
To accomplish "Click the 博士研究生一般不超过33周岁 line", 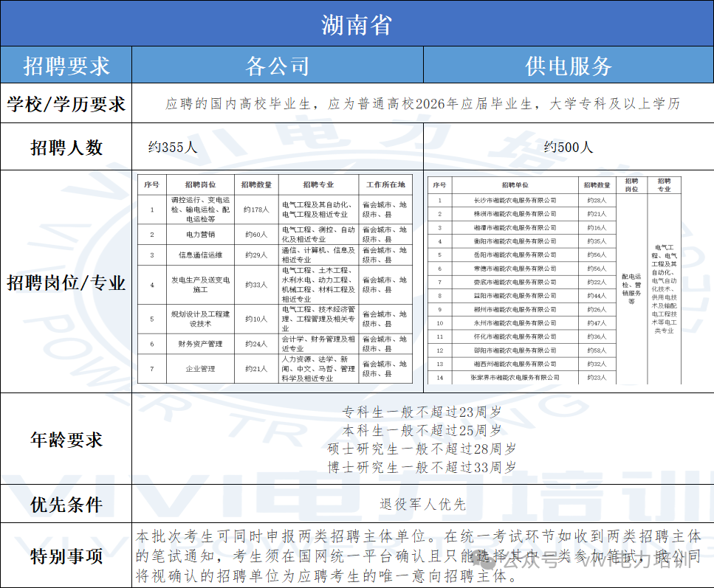I will point(422,467).
